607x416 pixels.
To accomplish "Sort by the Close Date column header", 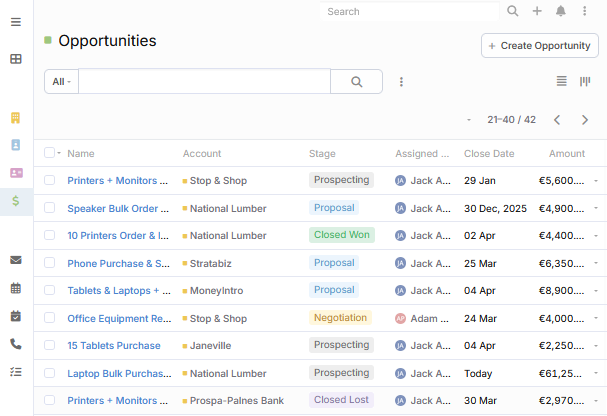I will point(489,154).
